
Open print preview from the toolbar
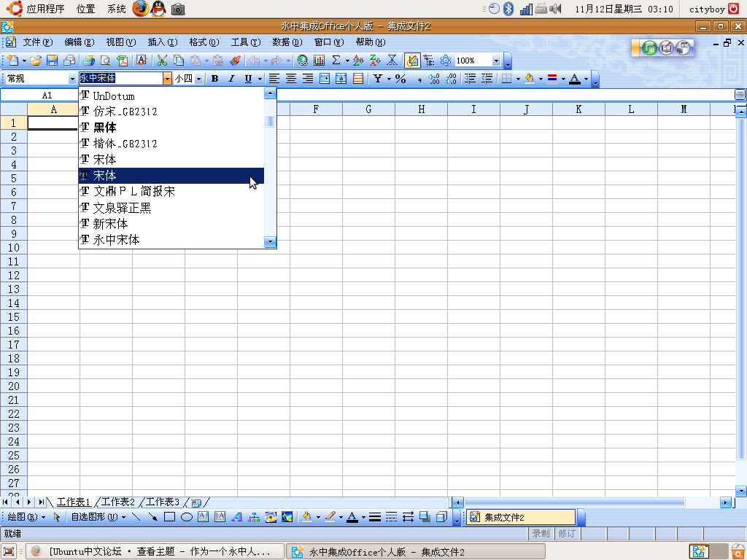point(105,61)
